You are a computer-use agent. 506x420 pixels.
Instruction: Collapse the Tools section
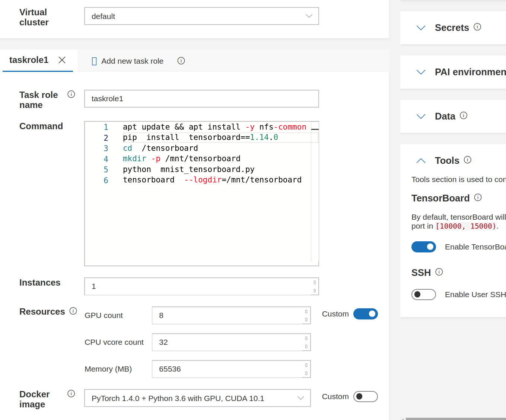pos(421,160)
